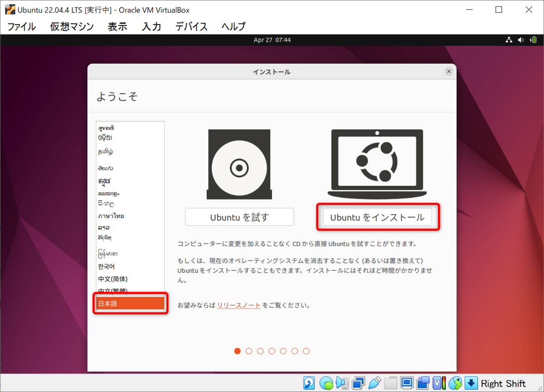Open the デバイス menu

[x=191, y=26]
